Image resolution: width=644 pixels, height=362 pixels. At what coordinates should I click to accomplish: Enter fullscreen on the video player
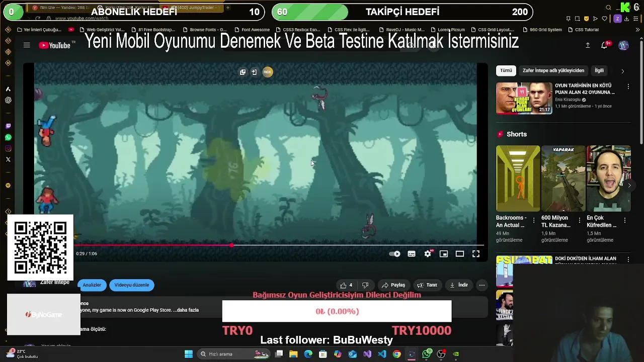pyautogui.click(x=476, y=254)
